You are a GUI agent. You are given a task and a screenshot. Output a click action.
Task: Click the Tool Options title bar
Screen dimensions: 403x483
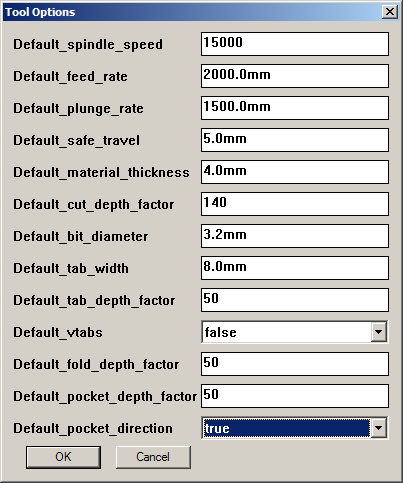(201, 12)
